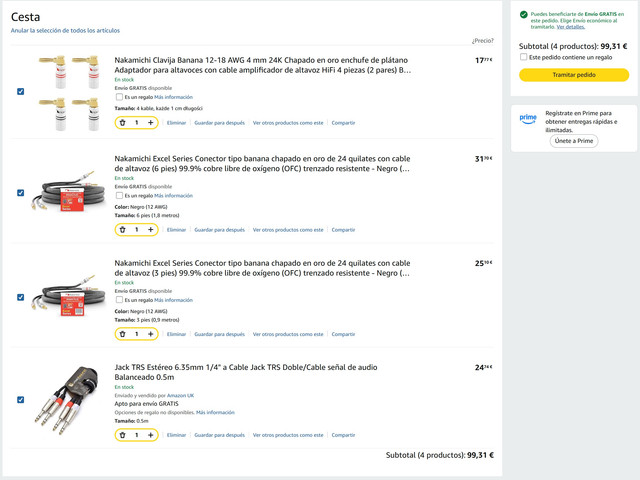The width and height of the screenshot is (640, 480).
Task: Deselect the Nakamichi Clavija Banana item checkbox
Action: coord(20,91)
